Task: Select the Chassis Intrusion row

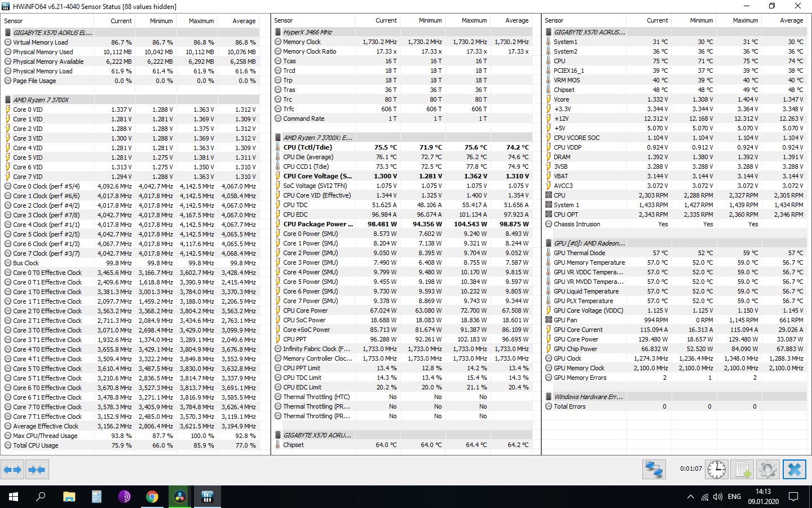Action: pyautogui.click(x=676, y=224)
